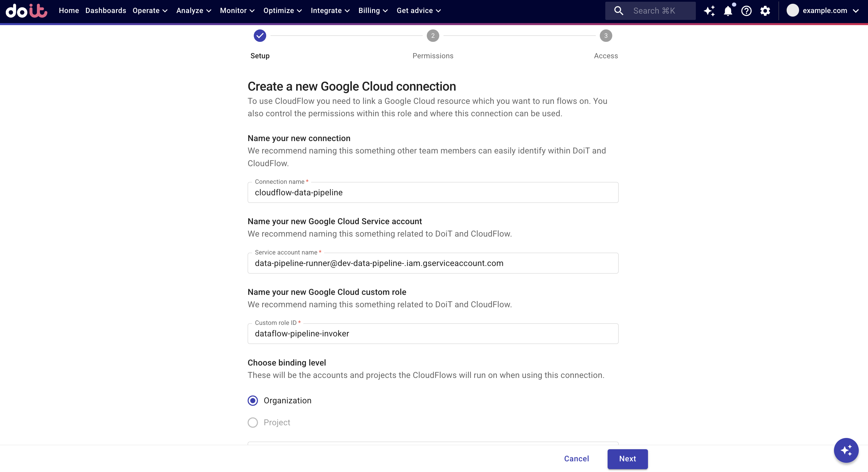
Task: Click the Next button
Action: [x=627, y=459]
